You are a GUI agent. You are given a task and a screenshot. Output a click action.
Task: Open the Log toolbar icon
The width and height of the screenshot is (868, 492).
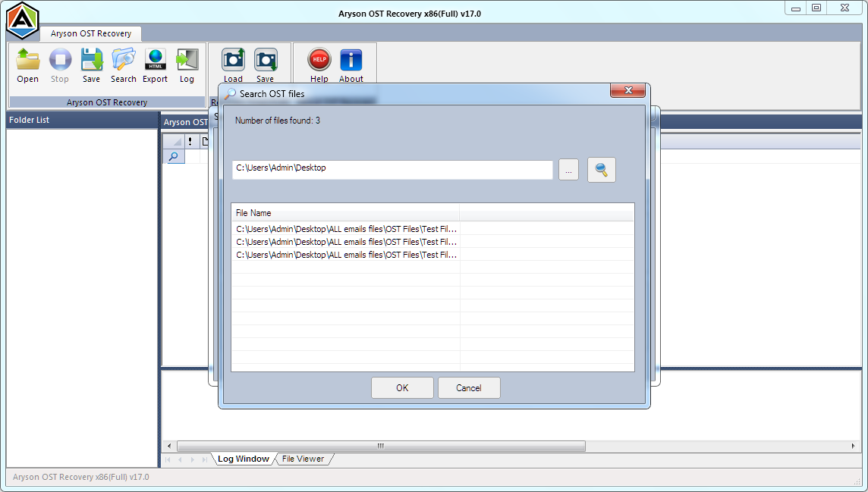pos(187,66)
